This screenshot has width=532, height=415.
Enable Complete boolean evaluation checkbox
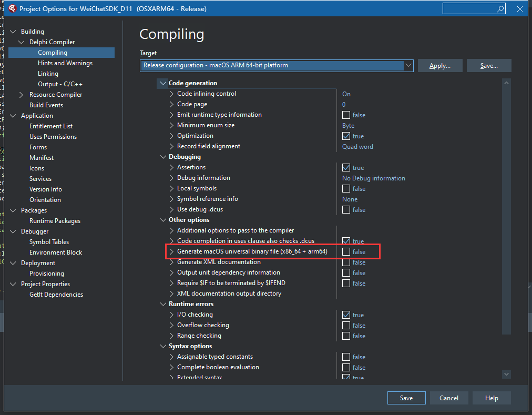(x=346, y=368)
